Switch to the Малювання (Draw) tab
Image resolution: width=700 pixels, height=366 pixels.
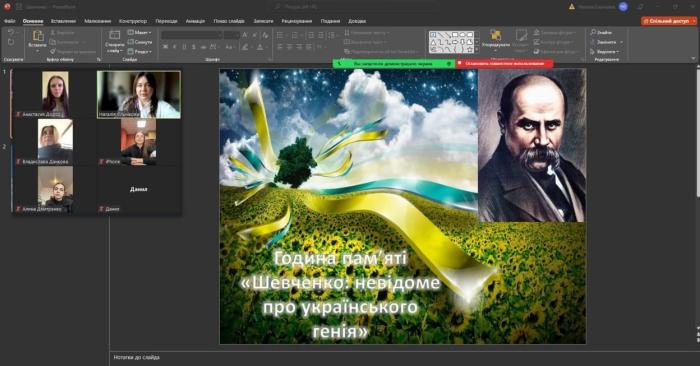click(97, 21)
